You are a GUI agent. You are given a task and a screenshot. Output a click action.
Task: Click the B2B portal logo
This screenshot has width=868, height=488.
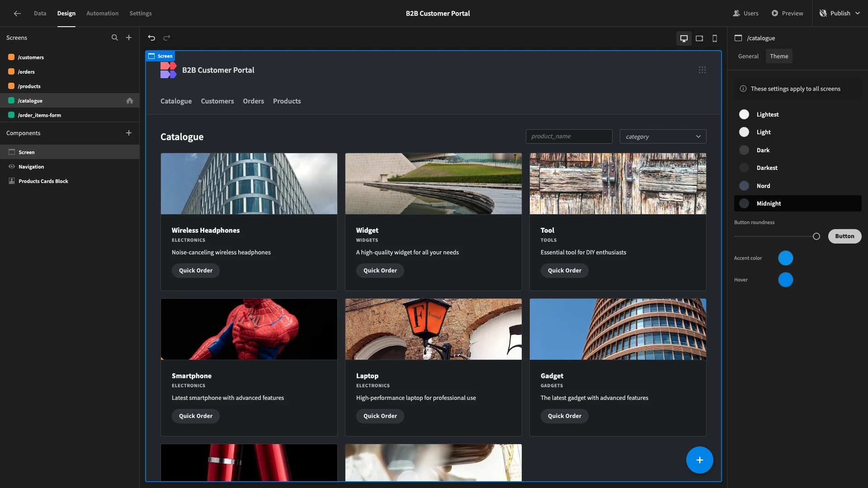[x=168, y=70]
